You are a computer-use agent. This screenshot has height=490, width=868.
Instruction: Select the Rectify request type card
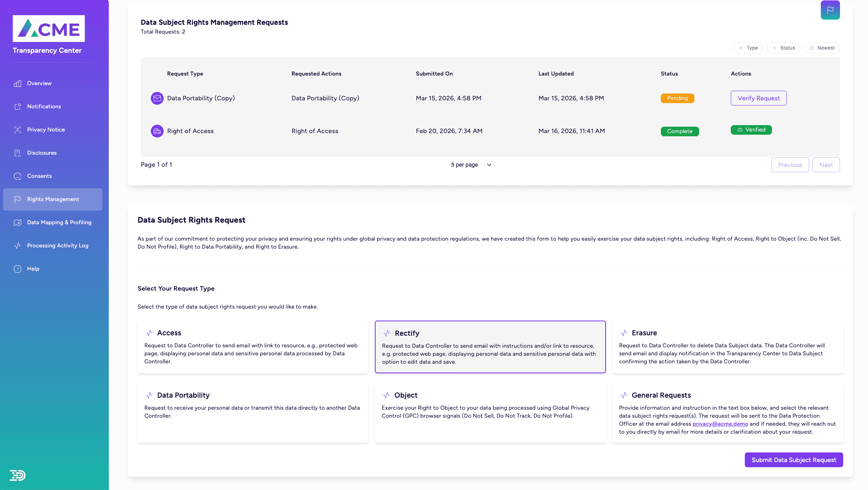pyautogui.click(x=490, y=346)
